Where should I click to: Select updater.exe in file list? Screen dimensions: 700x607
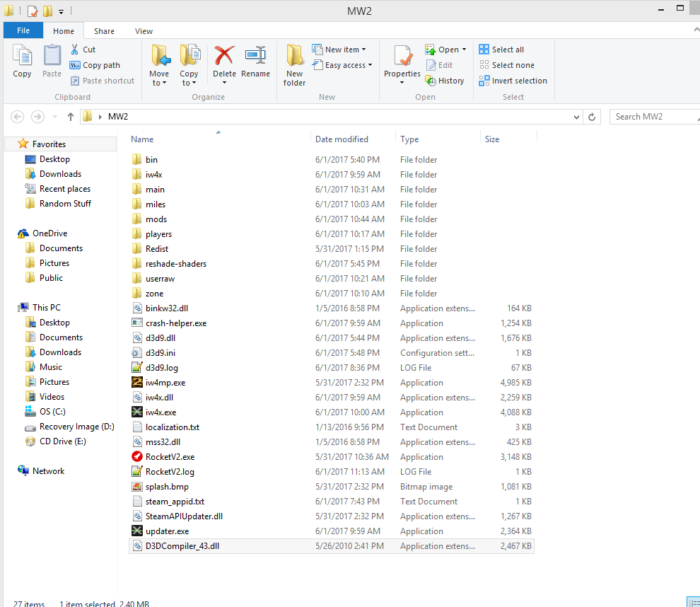(167, 531)
